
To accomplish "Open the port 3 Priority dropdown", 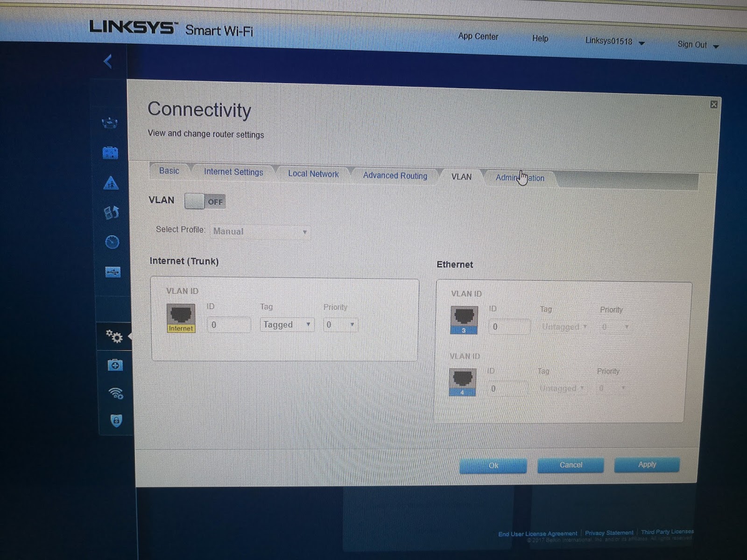I will (x=615, y=327).
